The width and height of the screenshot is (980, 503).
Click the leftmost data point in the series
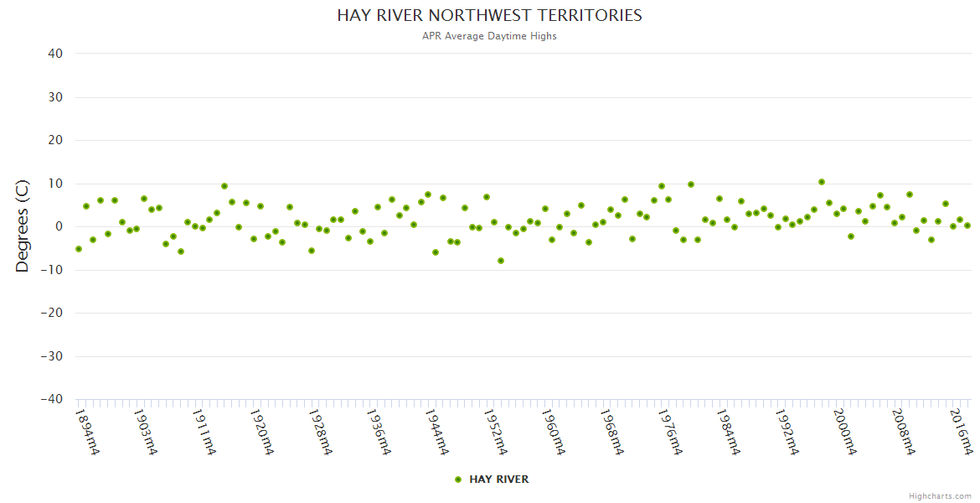coord(79,249)
